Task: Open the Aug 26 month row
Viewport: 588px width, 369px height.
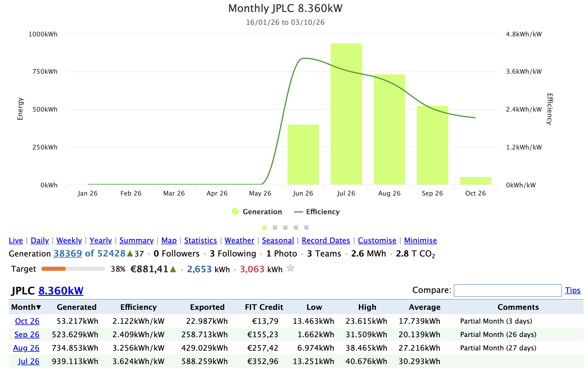Action: (26, 348)
